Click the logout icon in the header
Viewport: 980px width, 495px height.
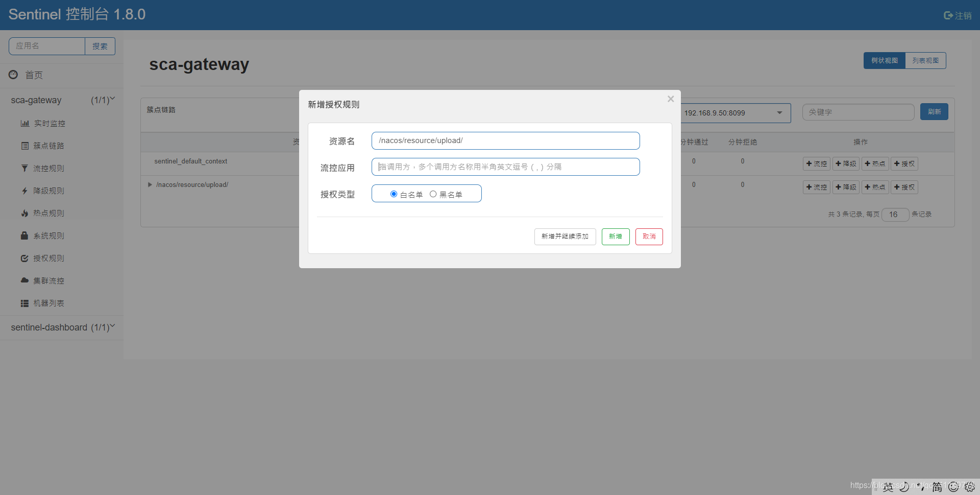pos(948,16)
